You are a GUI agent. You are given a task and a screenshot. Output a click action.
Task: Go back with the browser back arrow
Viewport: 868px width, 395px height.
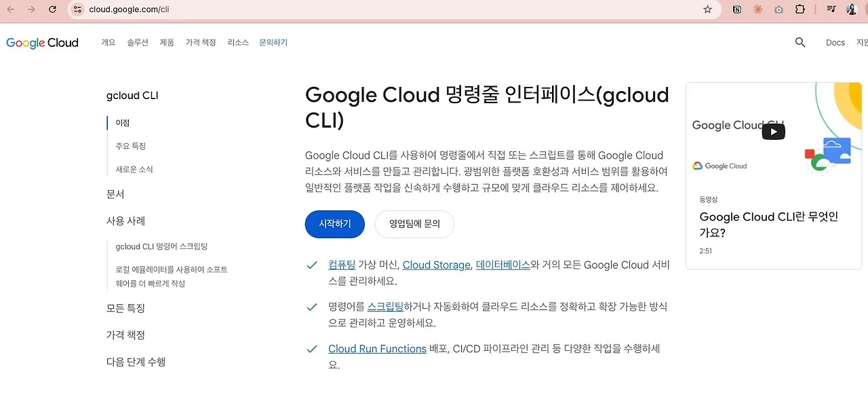tap(10, 10)
